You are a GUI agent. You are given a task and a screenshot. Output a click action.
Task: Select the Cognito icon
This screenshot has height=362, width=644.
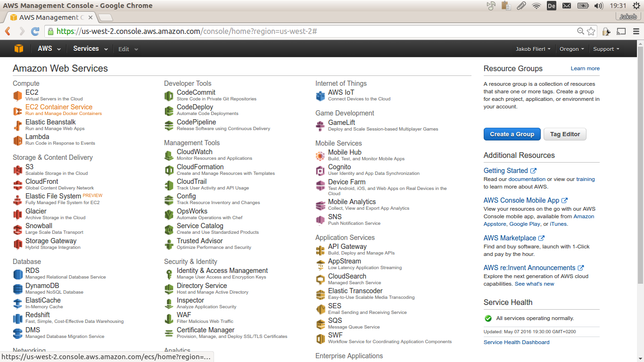click(x=320, y=170)
